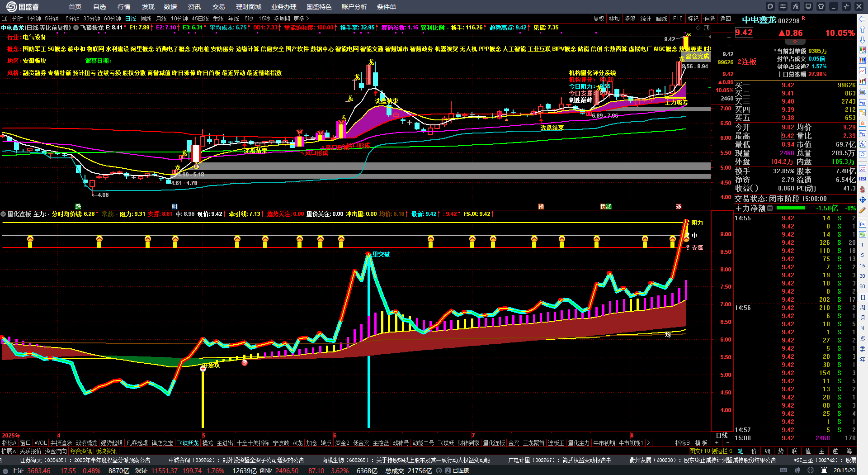868x475 pixels.
Task: Click the red S icon in right sidebar
Action: tap(863, 189)
